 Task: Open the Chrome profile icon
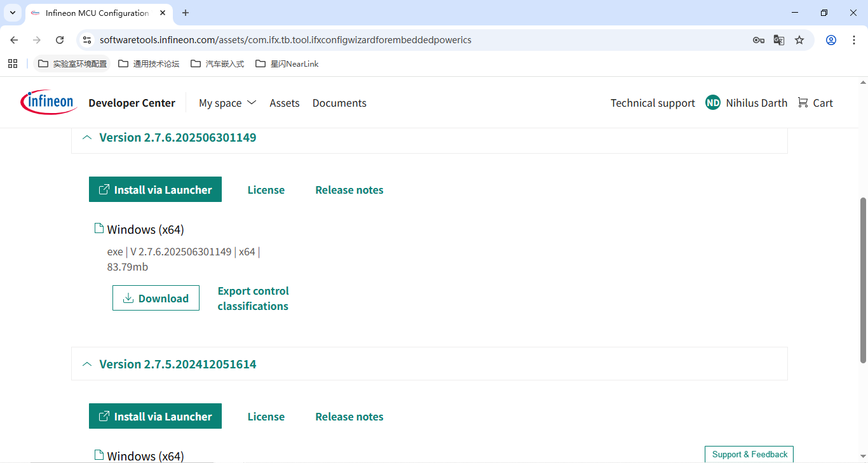tap(831, 40)
